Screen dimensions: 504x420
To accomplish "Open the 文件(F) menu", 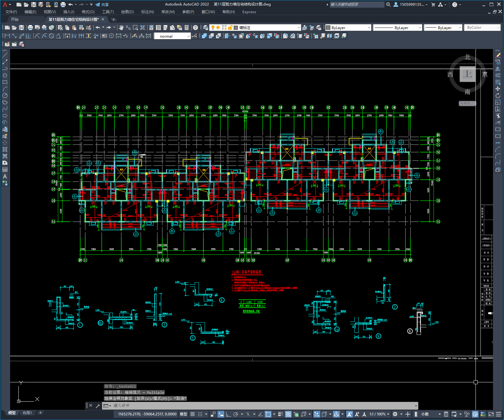I will [11, 12].
